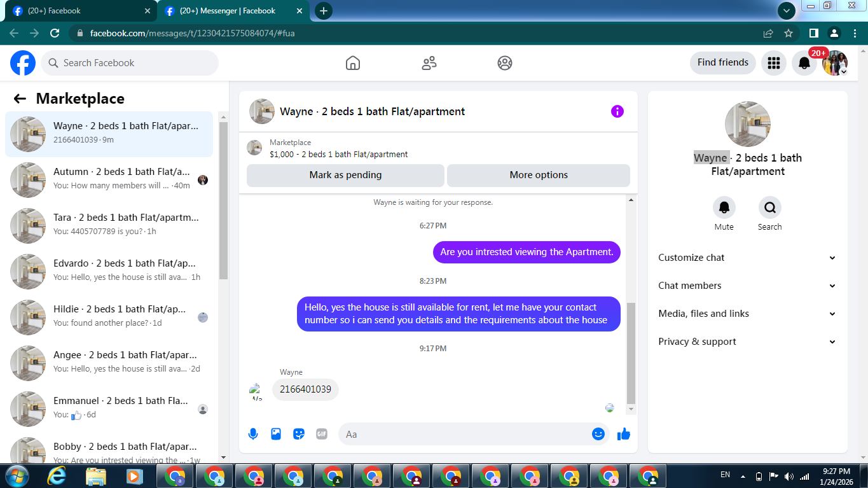Screen dimensions: 868x488
Task: Click the chat header title Wayne
Action: [372, 111]
